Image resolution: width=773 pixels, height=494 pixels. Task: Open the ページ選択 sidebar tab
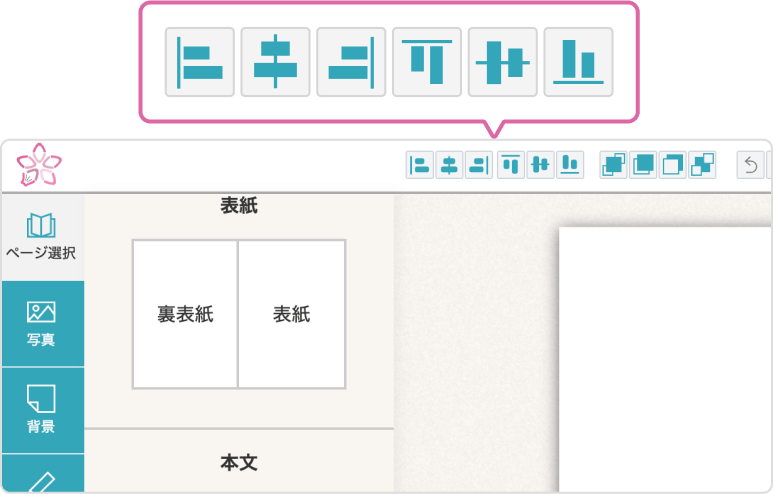pyautogui.click(x=42, y=238)
